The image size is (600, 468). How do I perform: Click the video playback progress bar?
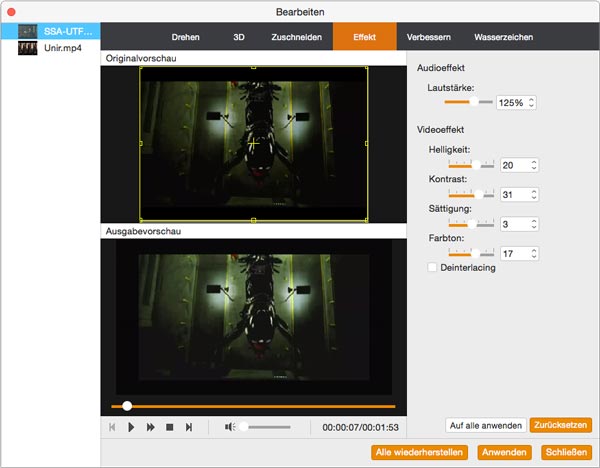tap(253, 406)
